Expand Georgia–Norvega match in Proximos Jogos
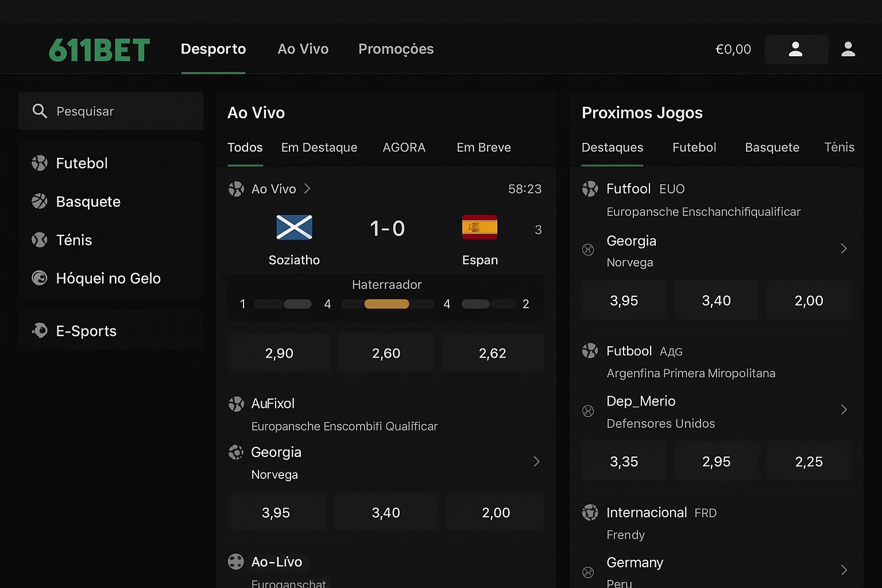Screen dimensions: 882x588 click(844, 248)
